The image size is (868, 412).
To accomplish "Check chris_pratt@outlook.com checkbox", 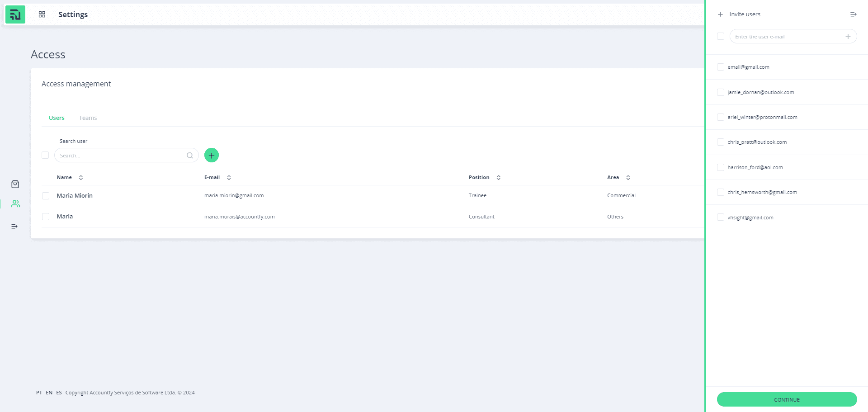I will [x=721, y=142].
